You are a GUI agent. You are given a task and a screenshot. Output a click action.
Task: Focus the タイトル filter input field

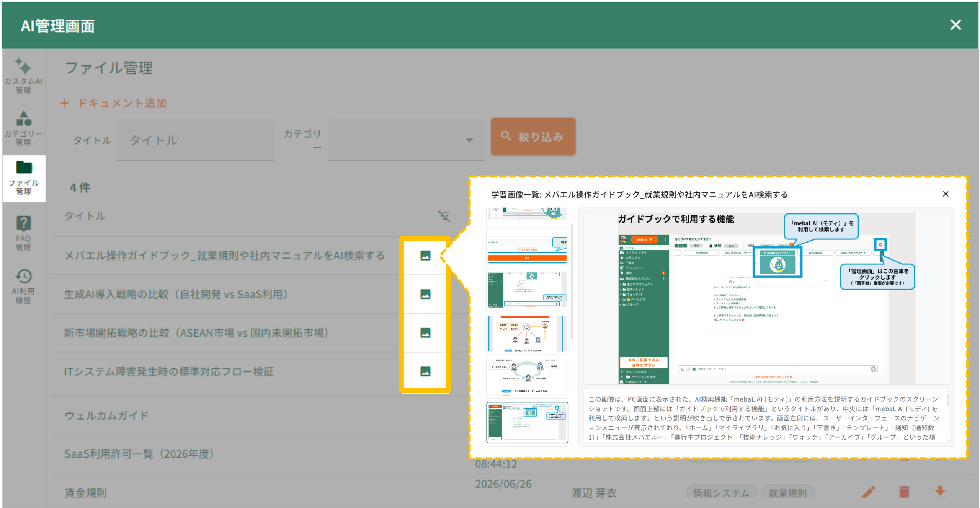[x=195, y=140]
